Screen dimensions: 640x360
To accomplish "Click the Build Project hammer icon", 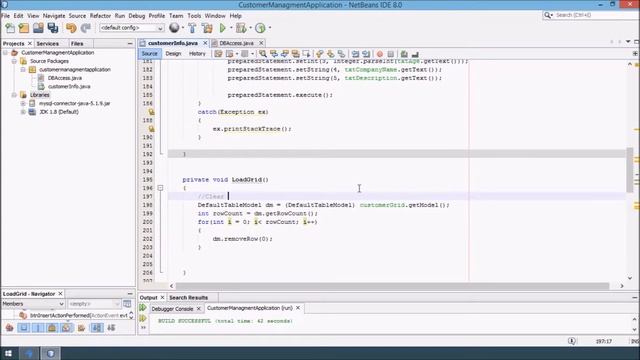I will click(192, 28).
